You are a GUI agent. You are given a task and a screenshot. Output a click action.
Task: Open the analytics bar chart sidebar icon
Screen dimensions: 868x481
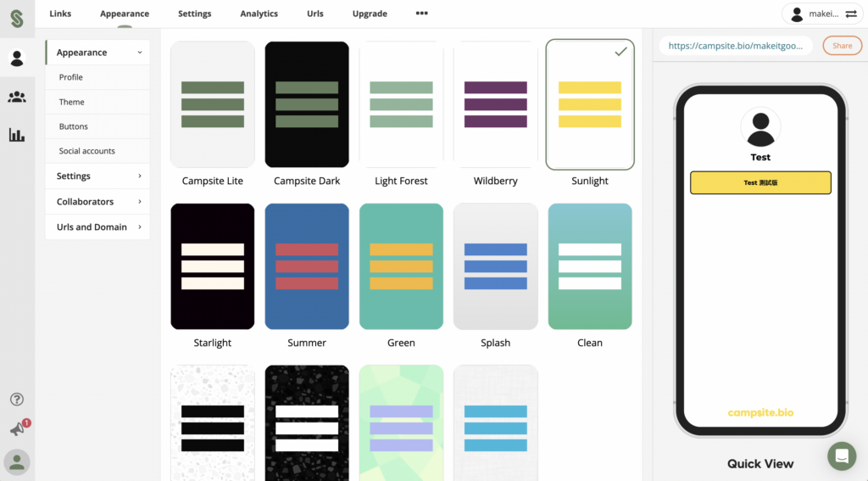click(17, 135)
